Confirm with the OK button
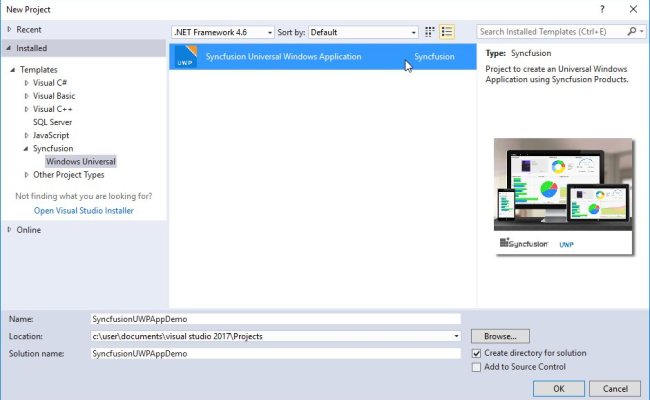The height and width of the screenshot is (400, 650). click(558, 388)
